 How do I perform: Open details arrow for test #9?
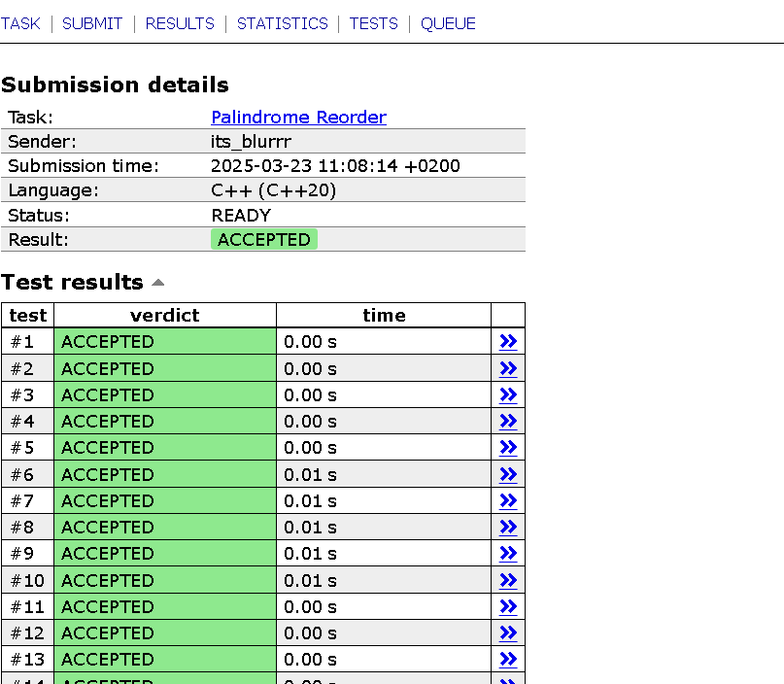(508, 553)
